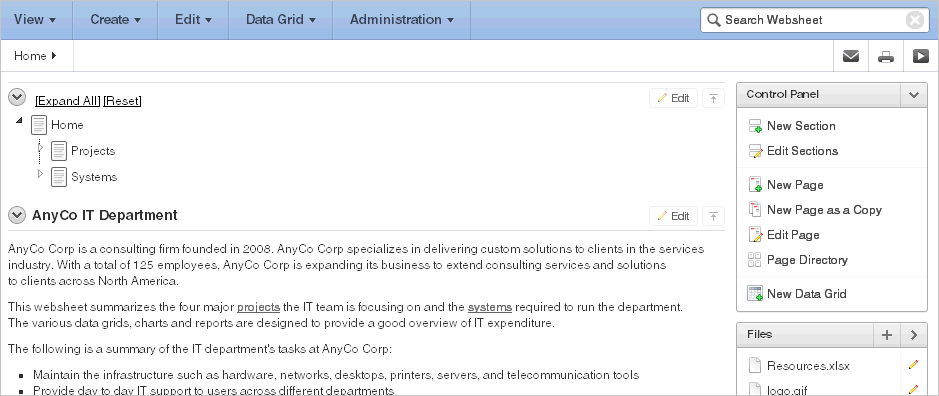
Task: Open the Resources.xlsx file
Action: (808, 366)
